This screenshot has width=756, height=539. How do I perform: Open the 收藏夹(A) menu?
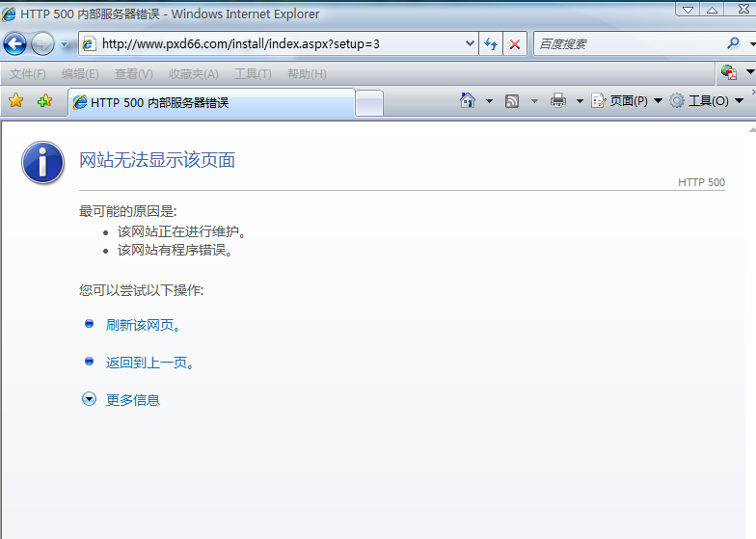click(193, 73)
